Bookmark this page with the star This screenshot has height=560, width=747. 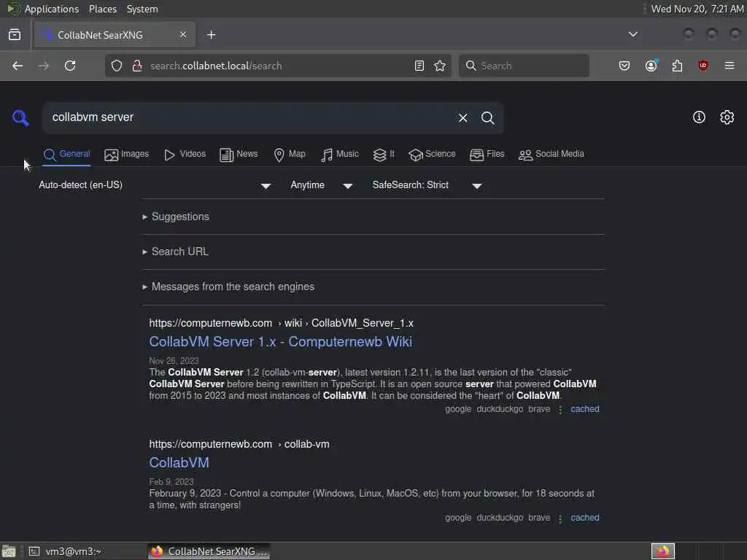440,66
